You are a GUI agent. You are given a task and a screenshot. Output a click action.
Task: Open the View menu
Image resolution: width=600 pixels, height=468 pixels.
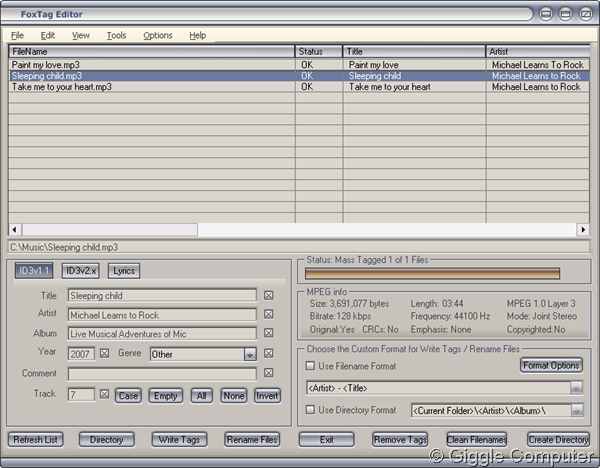click(81, 36)
